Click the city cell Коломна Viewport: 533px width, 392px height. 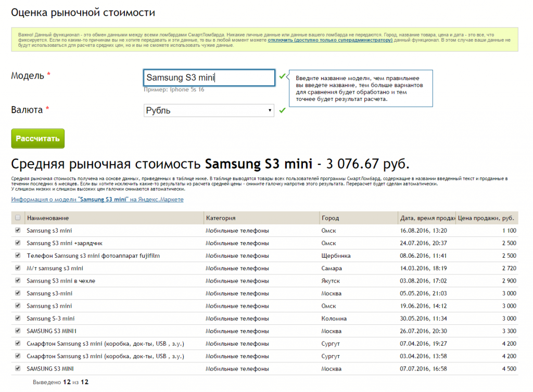334,319
